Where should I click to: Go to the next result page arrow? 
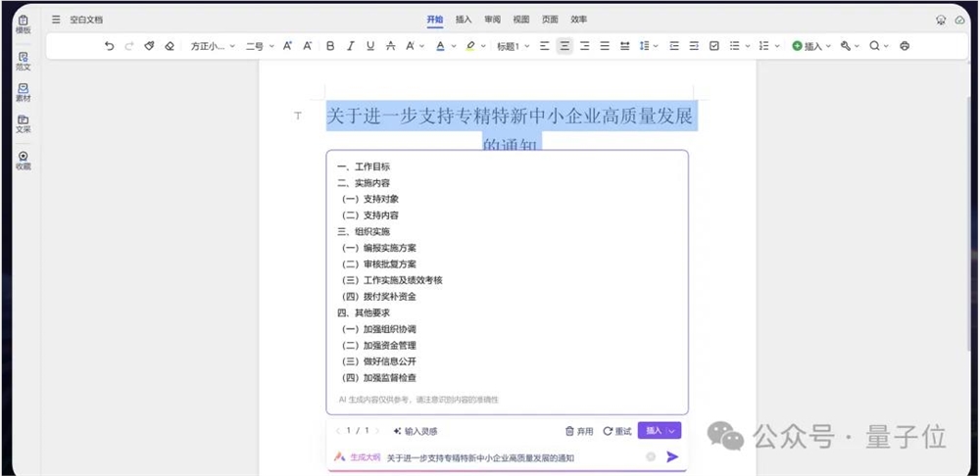[x=377, y=431]
